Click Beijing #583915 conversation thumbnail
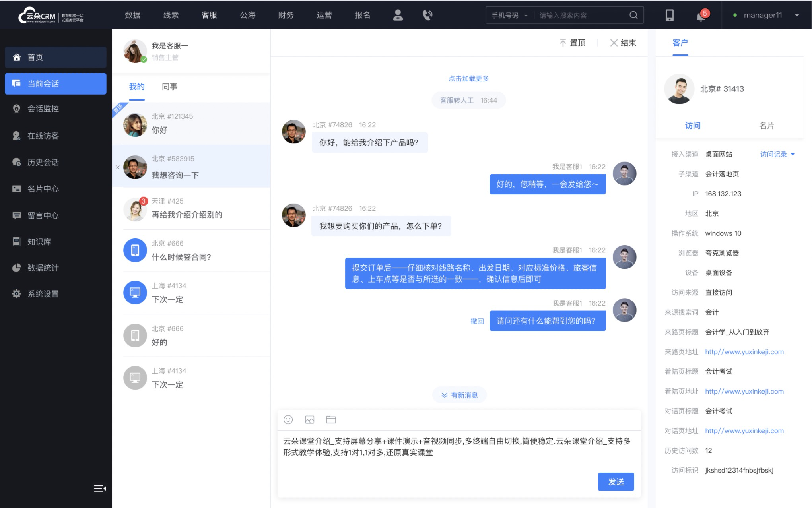Image resolution: width=812 pixels, height=508 pixels. click(134, 167)
